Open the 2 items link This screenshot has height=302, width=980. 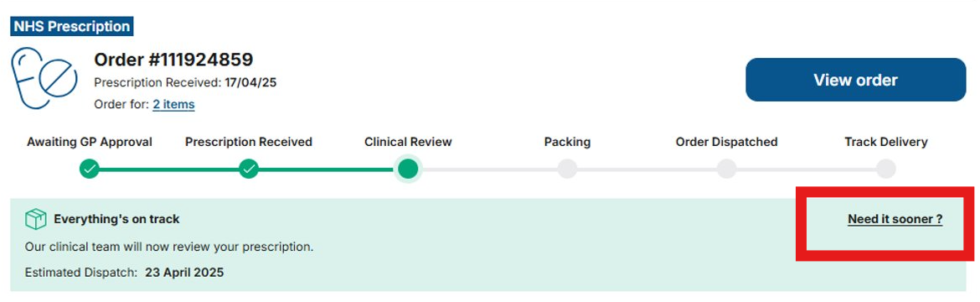[173, 105]
